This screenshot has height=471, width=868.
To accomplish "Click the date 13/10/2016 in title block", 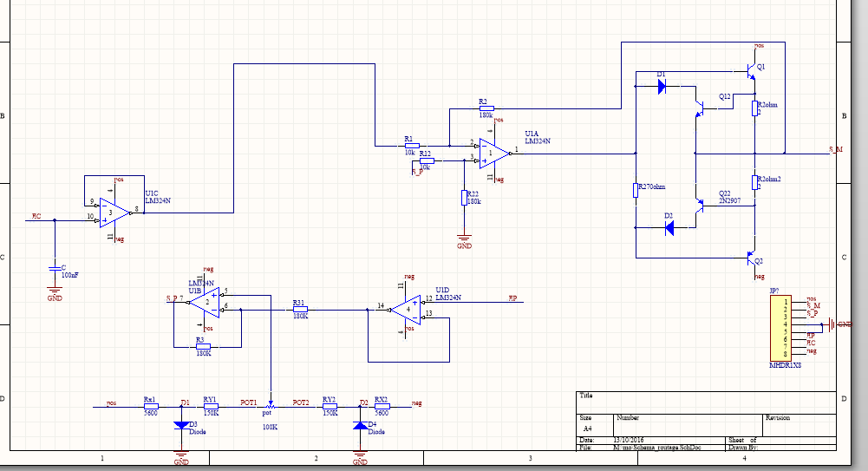I will click(x=629, y=441).
